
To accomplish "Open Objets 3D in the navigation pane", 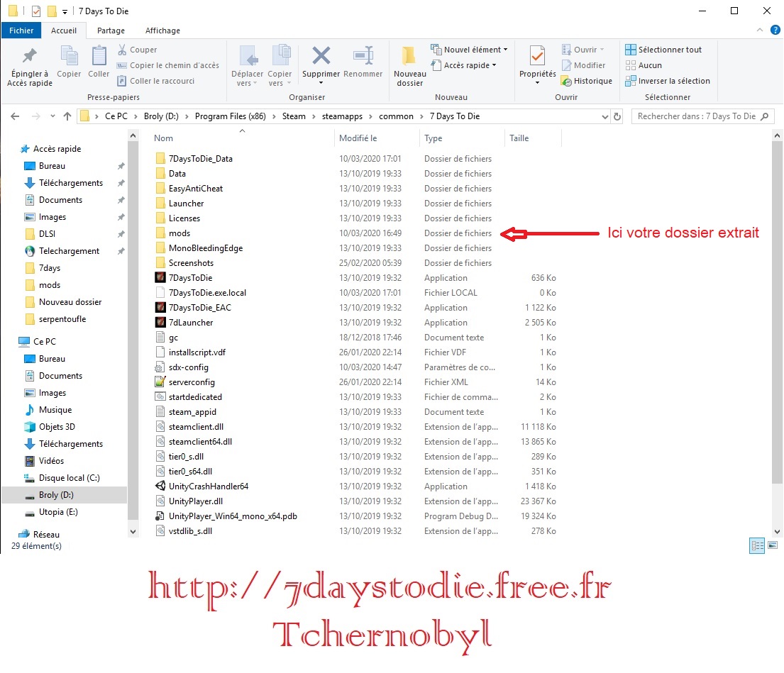I will coord(57,427).
